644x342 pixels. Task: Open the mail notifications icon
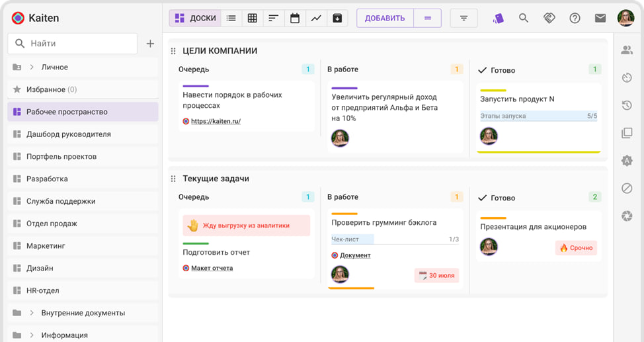point(600,19)
